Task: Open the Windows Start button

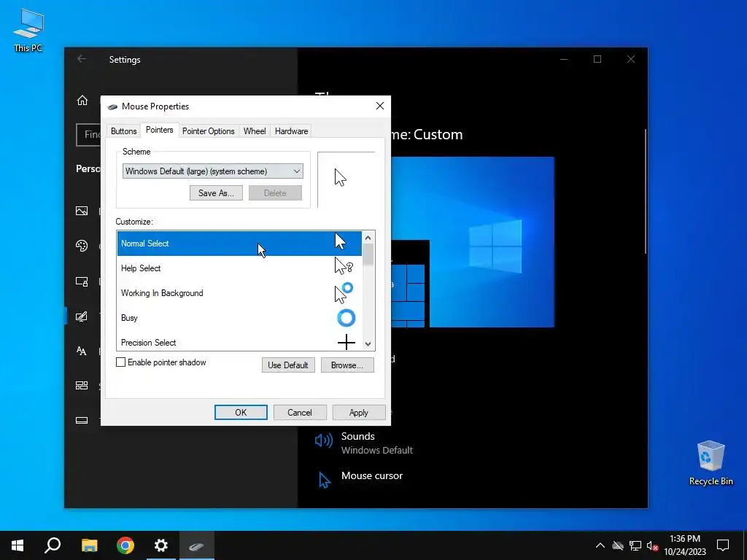Action: click(18, 545)
